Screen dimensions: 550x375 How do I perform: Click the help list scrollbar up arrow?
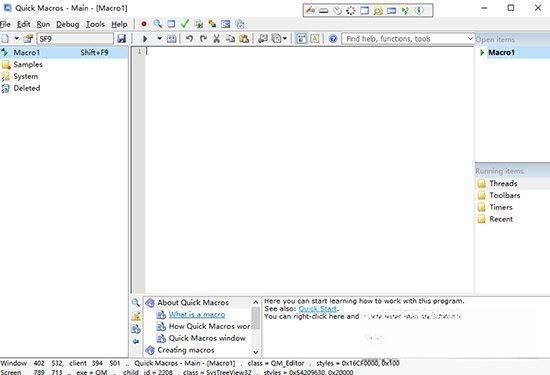256,302
